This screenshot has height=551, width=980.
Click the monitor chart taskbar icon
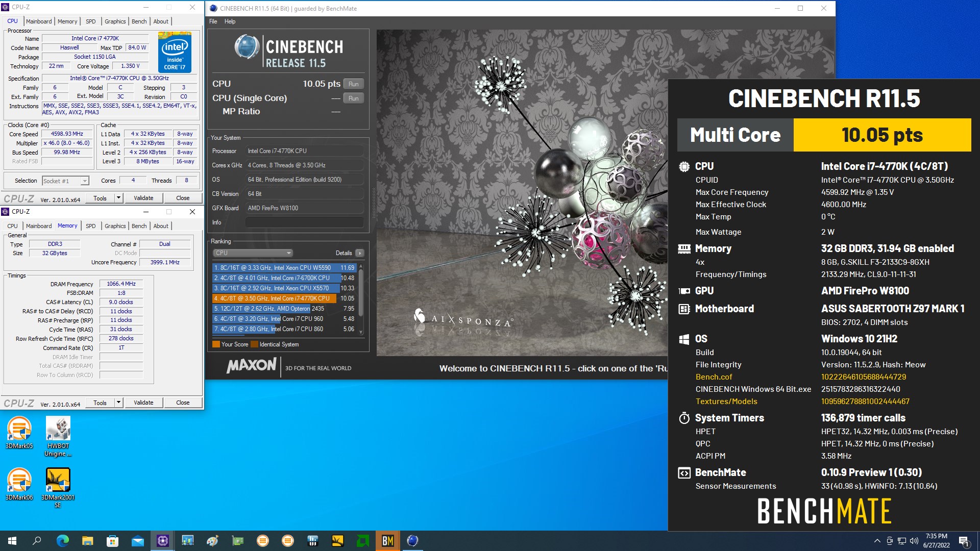[187, 541]
